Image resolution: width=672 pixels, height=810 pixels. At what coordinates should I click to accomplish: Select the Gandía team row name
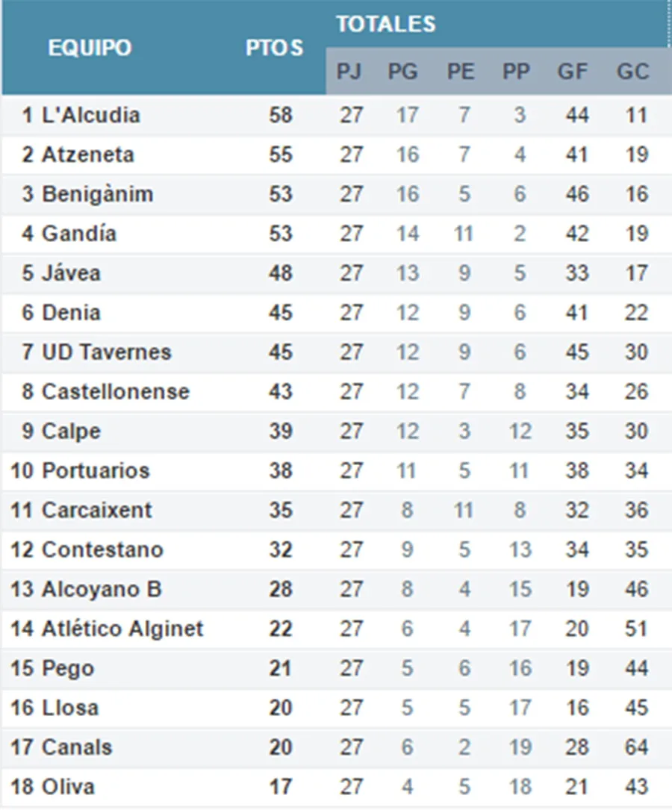click(79, 234)
